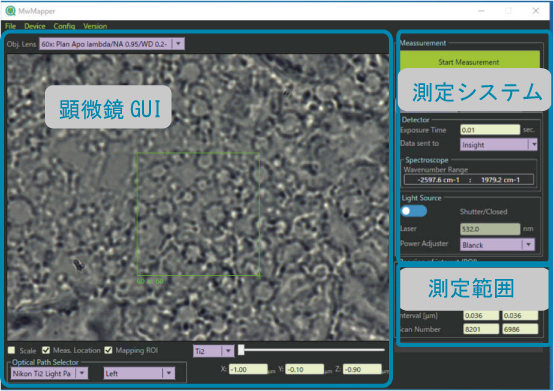Screen dimensions: 554x391
Task: Uncheck the Meas. Location checkbox
Action: click(46, 350)
